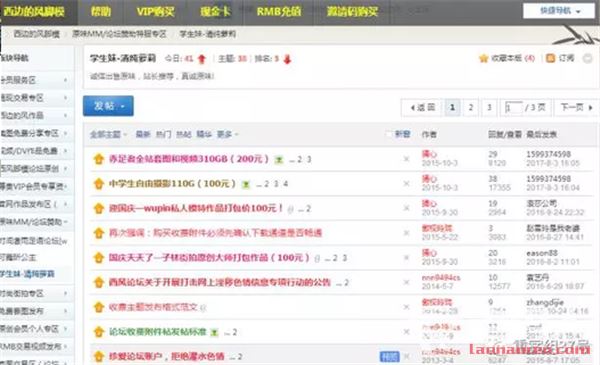Image resolution: width=600 pixels, height=365 pixels.
Task: Click the pin icon on the 珍爱论坛账户 thread
Action: [99, 357]
